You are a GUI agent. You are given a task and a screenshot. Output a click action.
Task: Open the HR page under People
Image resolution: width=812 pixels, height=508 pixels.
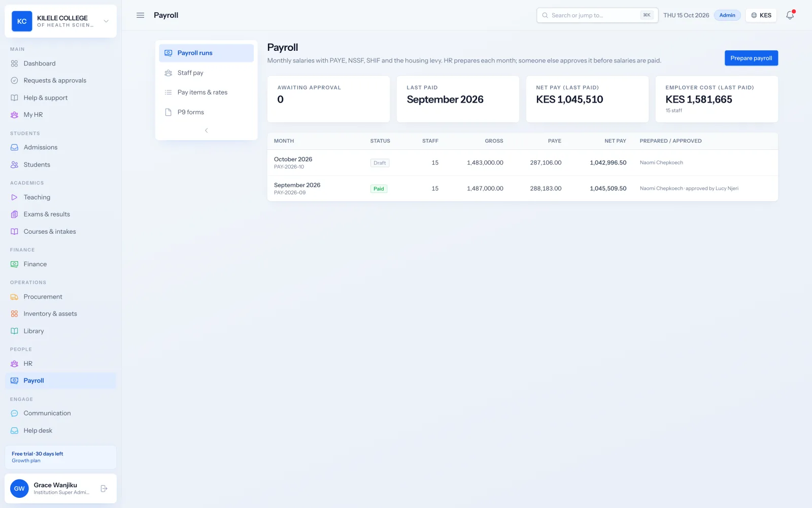pos(60,364)
